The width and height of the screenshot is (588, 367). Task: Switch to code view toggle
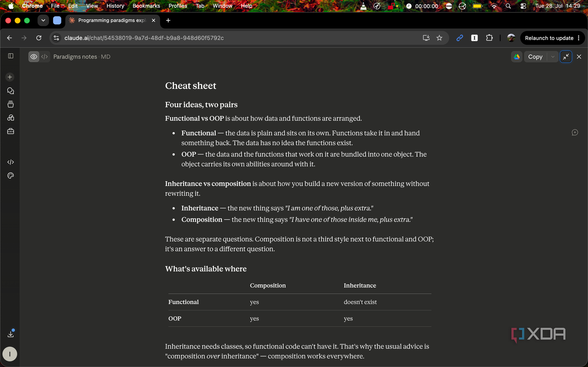[45, 57]
